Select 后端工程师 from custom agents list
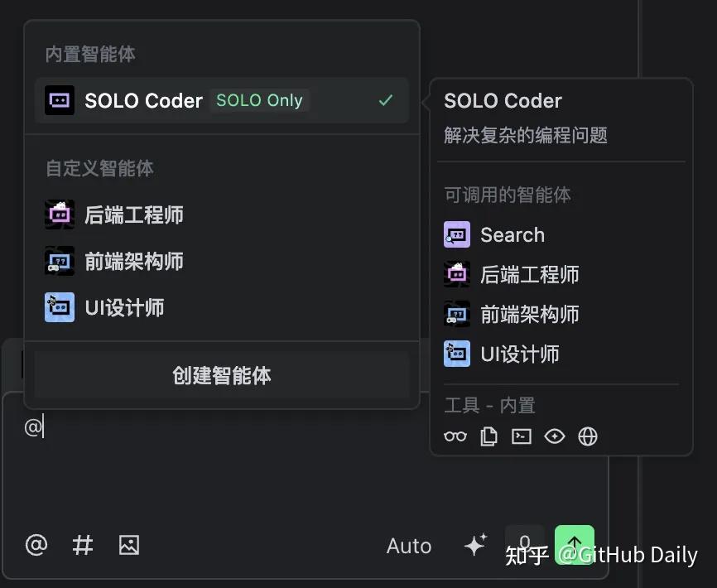The image size is (717, 588). point(132,215)
